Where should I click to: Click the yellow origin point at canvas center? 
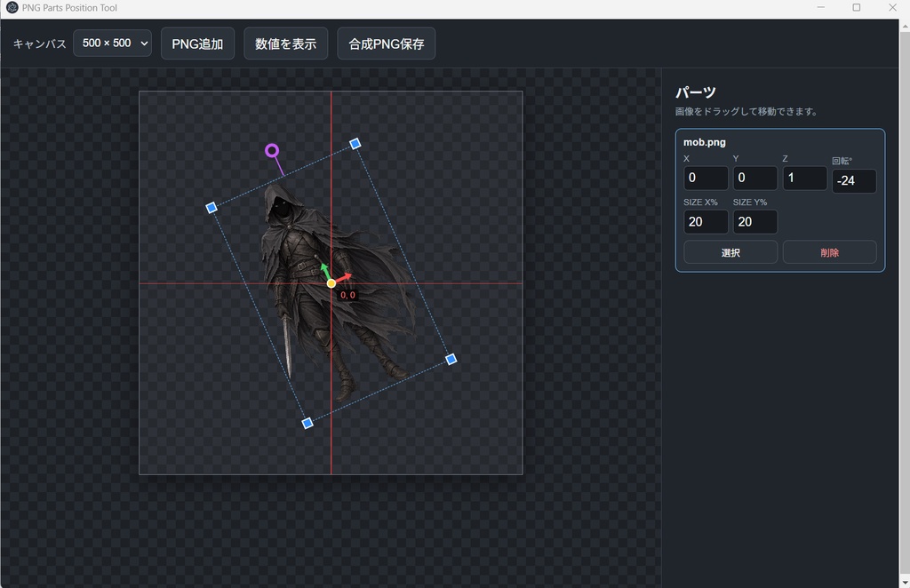331,283
